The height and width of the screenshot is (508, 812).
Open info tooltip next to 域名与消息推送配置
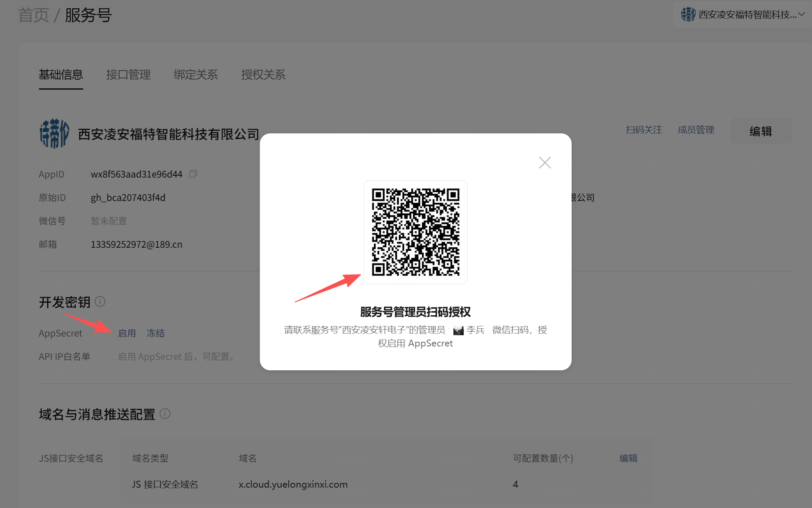(x=165, y=414)
